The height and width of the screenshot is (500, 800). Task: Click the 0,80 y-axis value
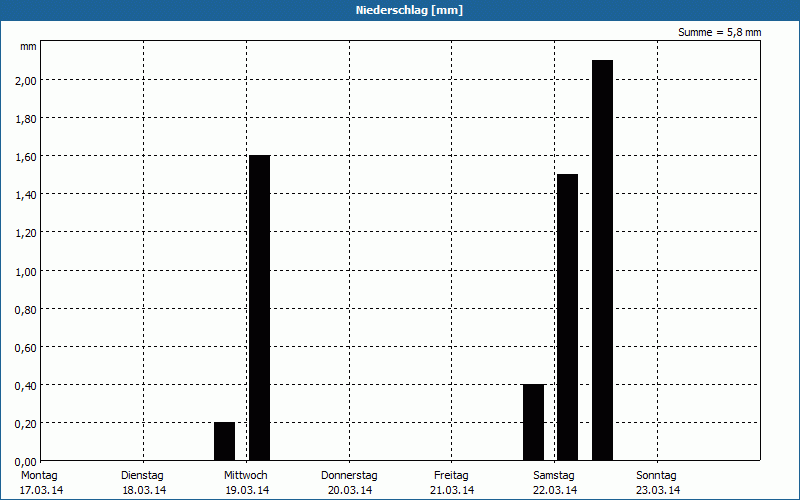[27, 309]
